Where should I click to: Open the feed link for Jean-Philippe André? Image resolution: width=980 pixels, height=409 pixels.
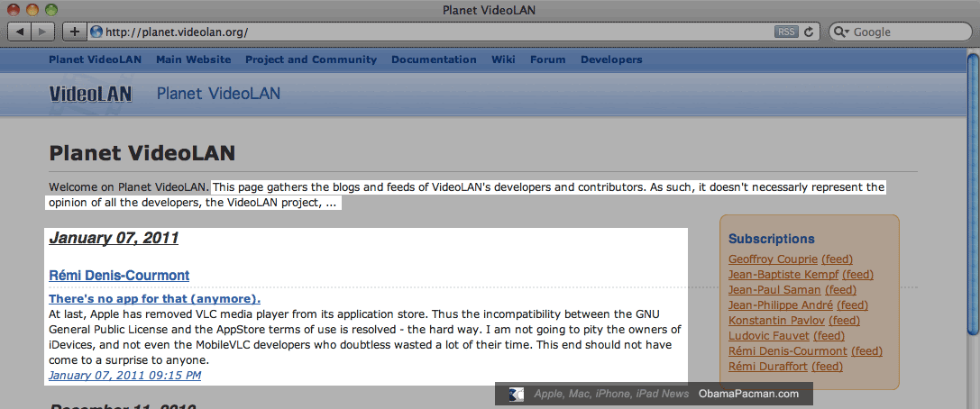(x=853, y=305)
